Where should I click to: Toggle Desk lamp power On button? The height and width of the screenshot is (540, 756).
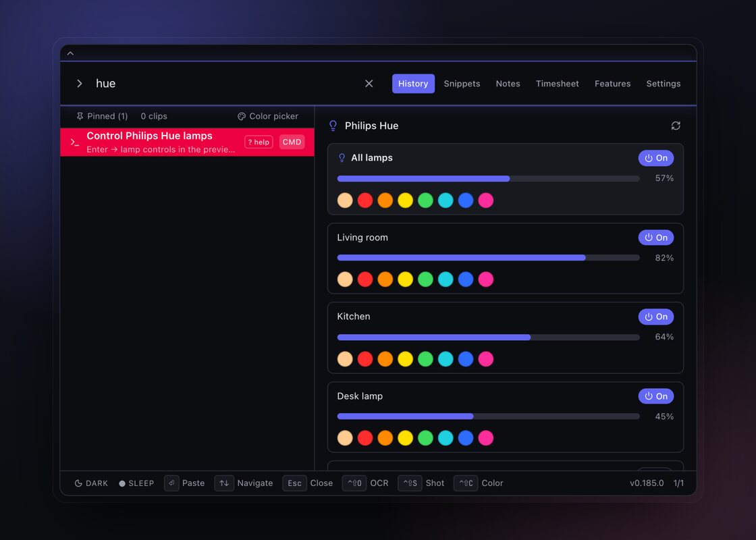[655, 396]
